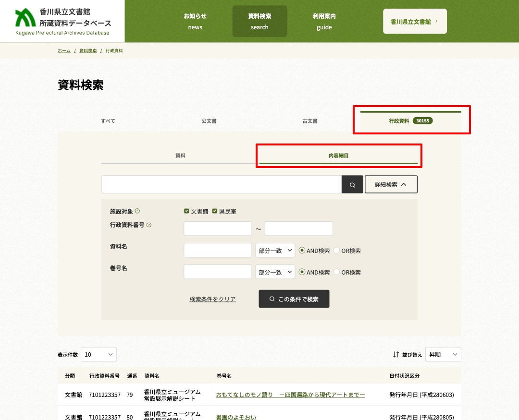Click the この条件で検索 search button
Image resolution: width=519 pixels, height=420 pixels.
tap(294, 299)
